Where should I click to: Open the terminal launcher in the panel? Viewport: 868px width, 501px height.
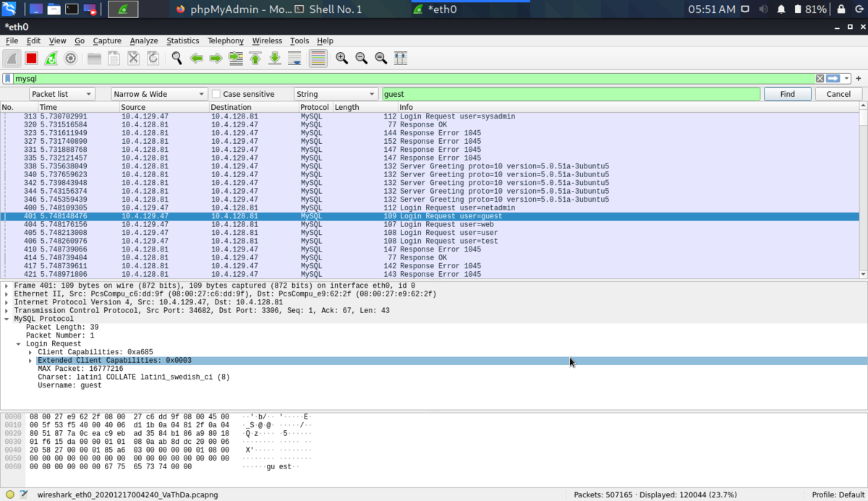coord(72,9)
